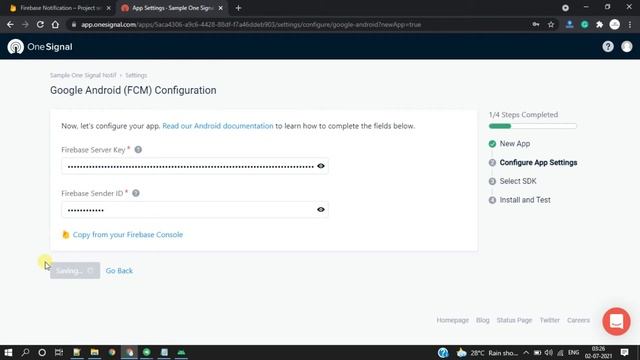
Task: Open the ENG language indicator
Action: pyautogui.click(x=573, y=353)
